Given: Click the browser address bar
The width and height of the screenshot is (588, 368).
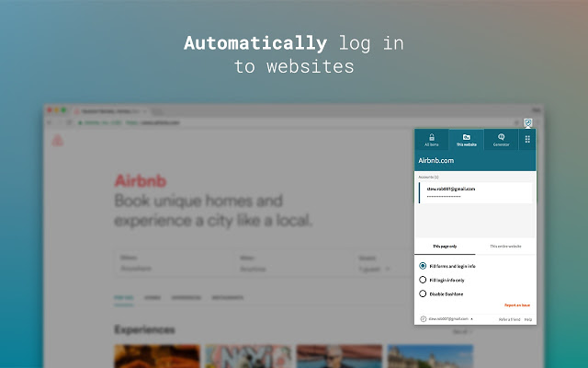Looking at the screenshot, I should point(292,122).
